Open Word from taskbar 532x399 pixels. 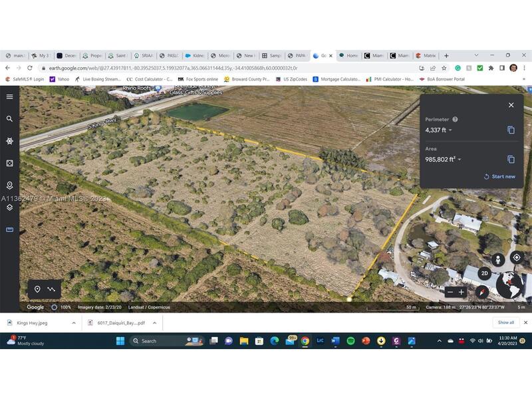335,340
